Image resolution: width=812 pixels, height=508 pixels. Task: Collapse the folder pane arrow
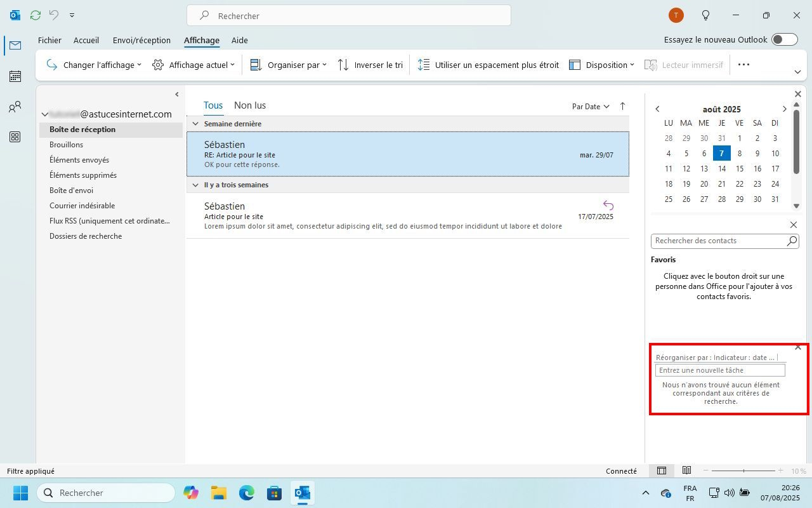coord(176,95)
